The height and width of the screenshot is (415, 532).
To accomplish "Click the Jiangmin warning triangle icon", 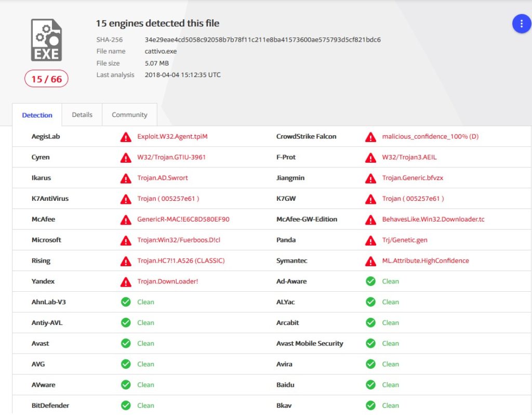I will (x=370, y=178).
